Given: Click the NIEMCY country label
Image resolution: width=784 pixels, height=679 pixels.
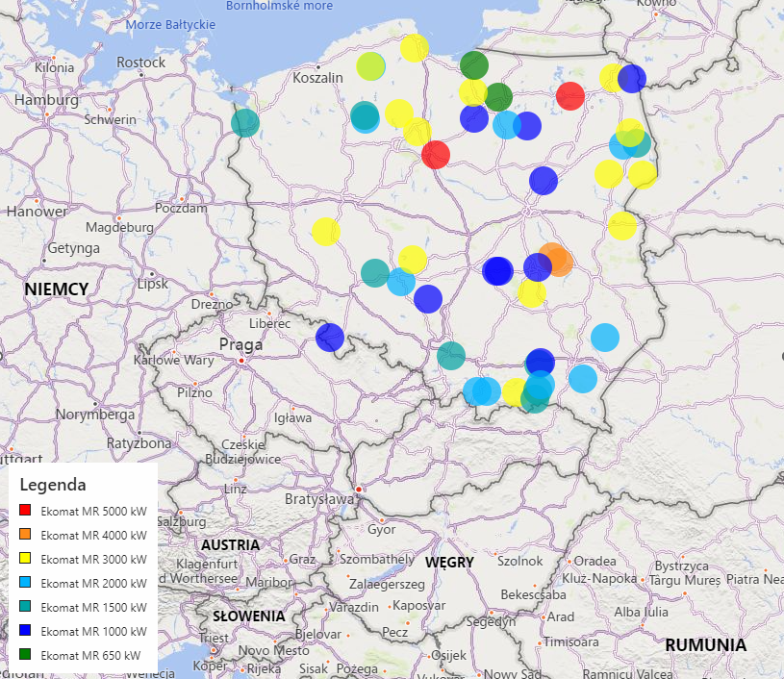Looking at the screenshot, I should click(57, 289).
